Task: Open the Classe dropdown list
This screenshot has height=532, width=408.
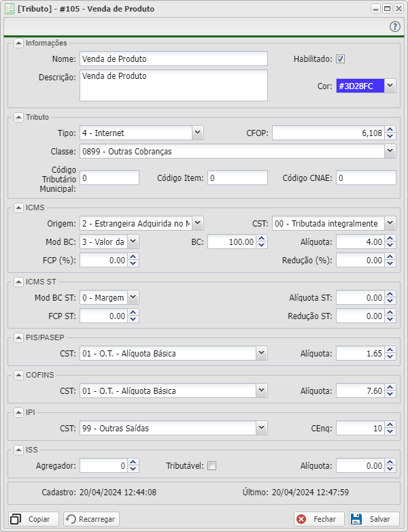Action: (x=390, y=151)
